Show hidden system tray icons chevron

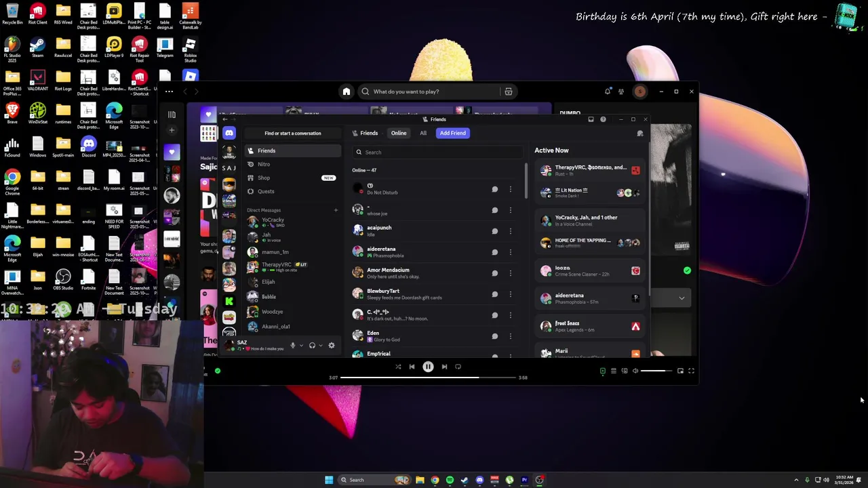pos(796,480)
